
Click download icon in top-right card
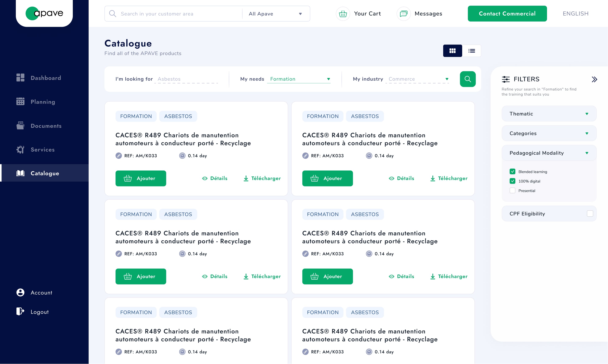433,178
